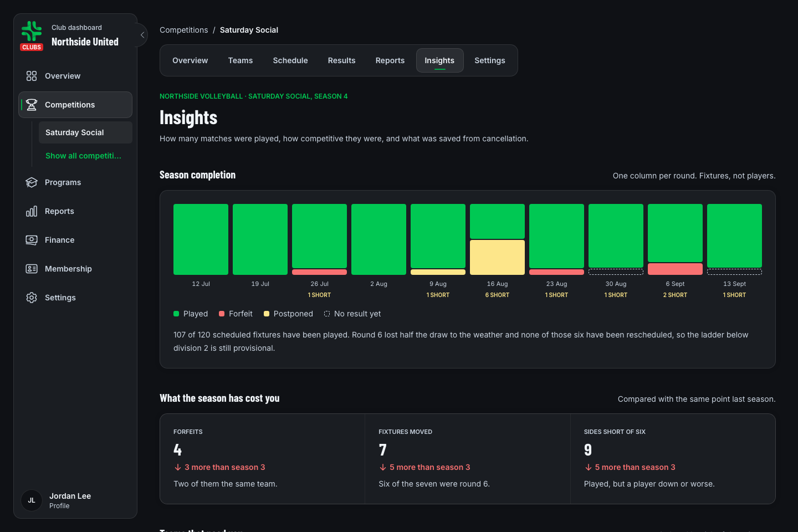Select Saturday Social in the sidebar
This screenshot has height=532, width=798.
coord(85,132)
